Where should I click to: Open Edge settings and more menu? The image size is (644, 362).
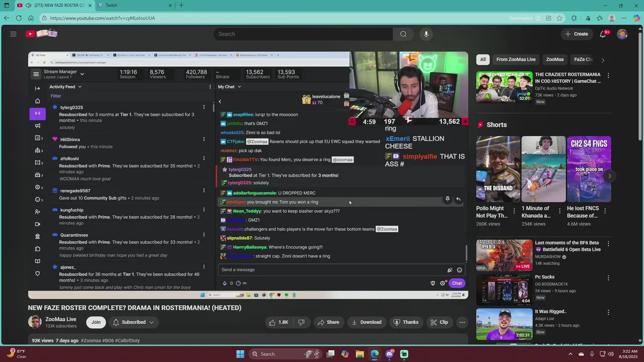pyautogui.click(x=624, y=18)
